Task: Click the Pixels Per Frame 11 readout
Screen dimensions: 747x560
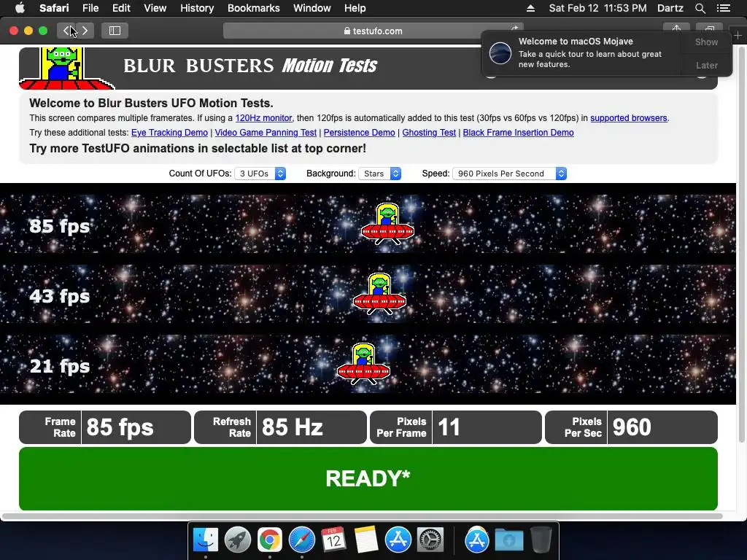Action: pyautogui.click(x=455, y=427)
